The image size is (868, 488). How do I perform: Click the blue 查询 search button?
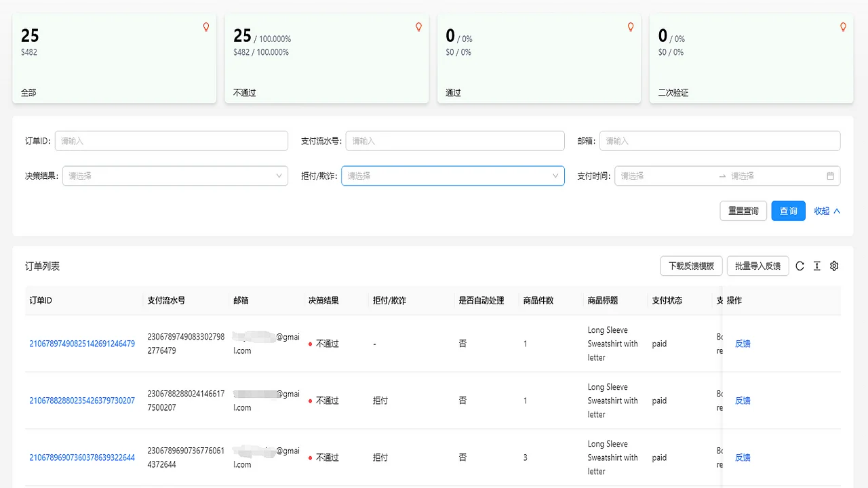point(788,211)
